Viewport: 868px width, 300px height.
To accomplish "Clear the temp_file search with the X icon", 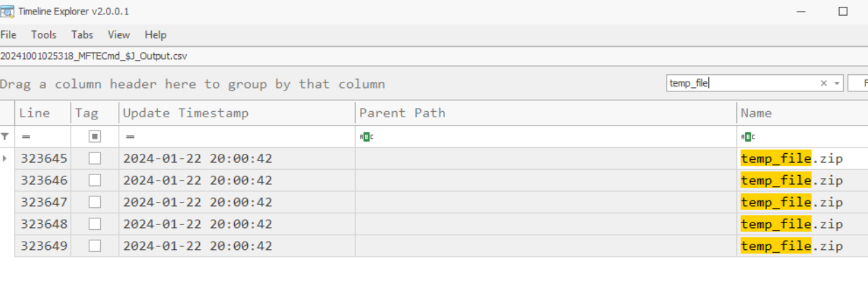I will [823, 83].
